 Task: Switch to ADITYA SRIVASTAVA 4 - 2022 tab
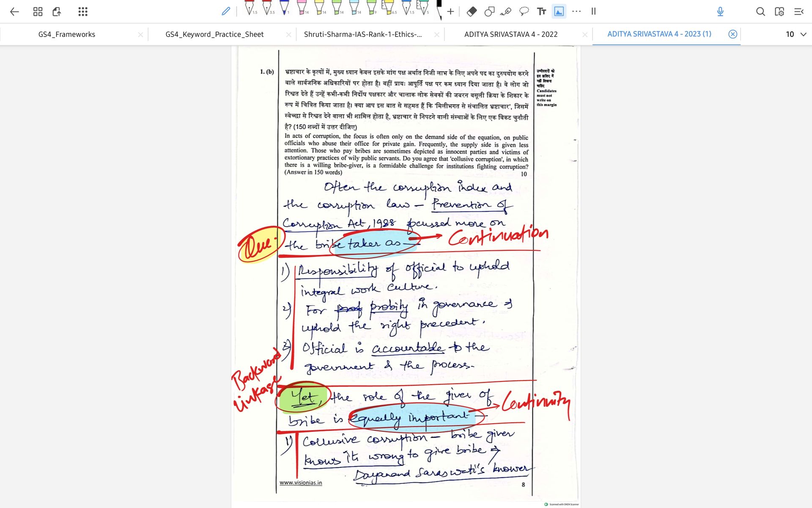click(510, 34)
